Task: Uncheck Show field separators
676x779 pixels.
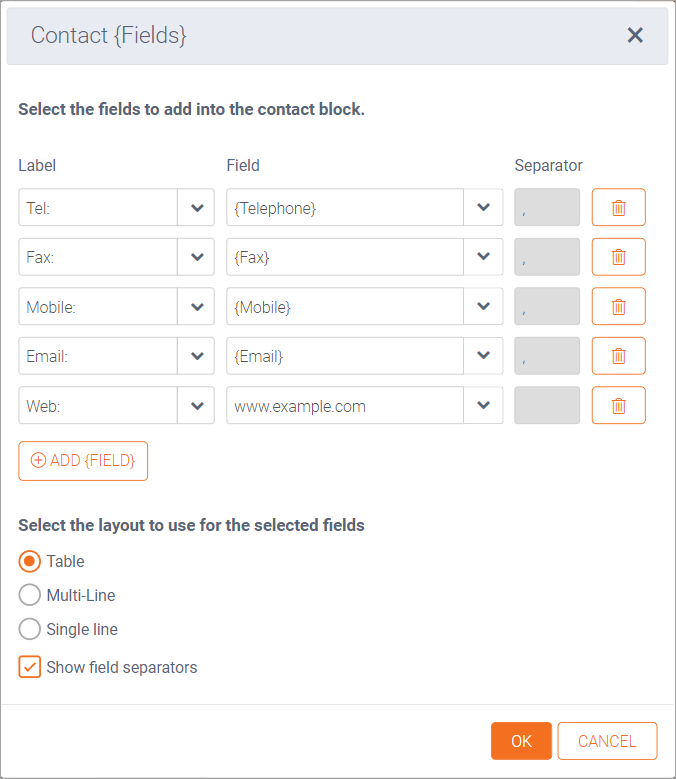Action: pos(30,667)
